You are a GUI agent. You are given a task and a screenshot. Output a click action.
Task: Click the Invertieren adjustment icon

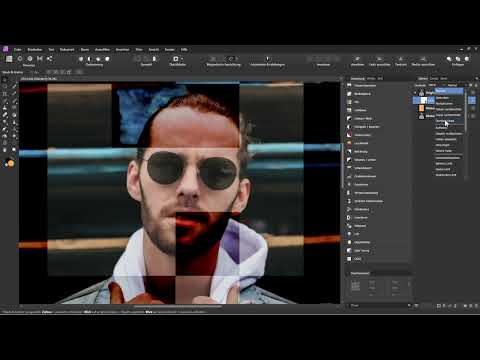click(x=349, y=218)
